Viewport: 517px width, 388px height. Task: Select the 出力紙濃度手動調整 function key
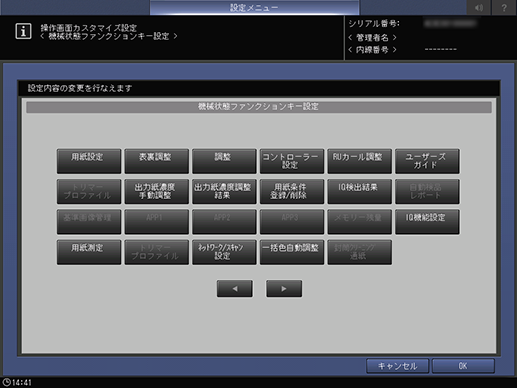pos(157,192)
